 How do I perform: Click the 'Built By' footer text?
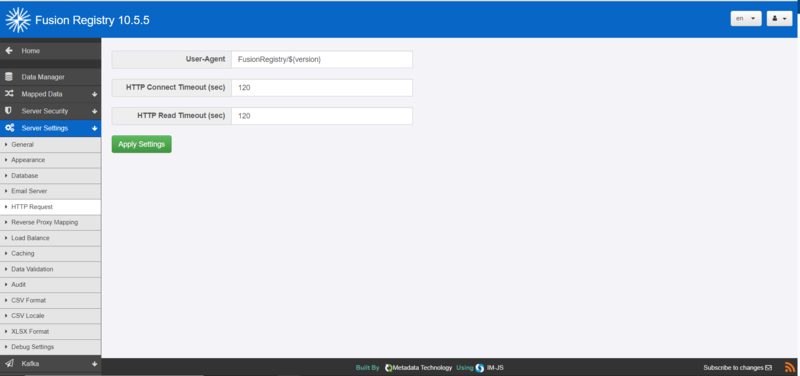click(367, 368)
